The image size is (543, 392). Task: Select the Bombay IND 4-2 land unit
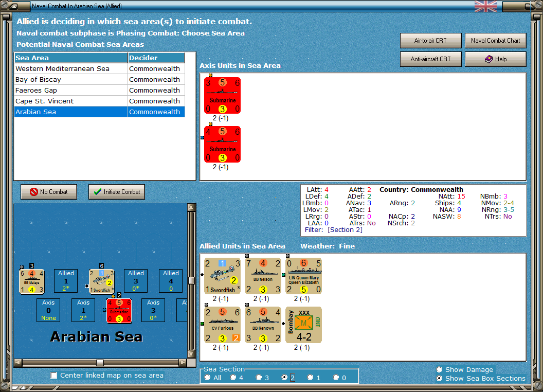pos(304,325)
